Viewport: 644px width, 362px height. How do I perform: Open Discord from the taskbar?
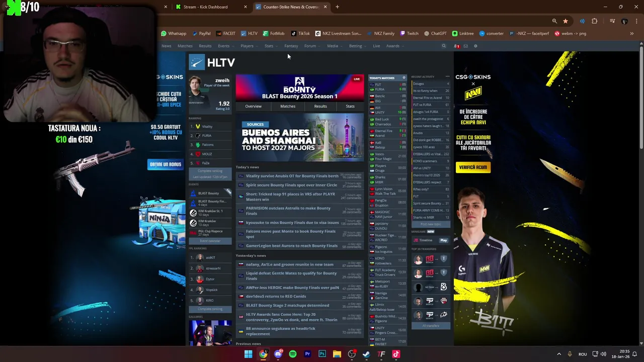pyautogui.click(x=278, y=354)
